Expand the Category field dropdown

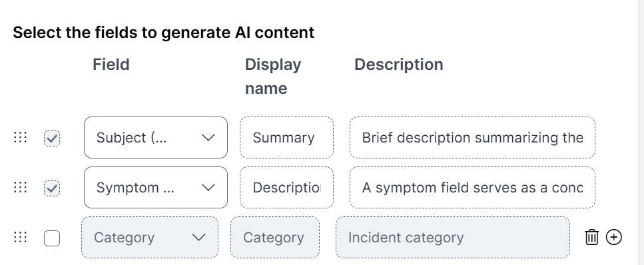pyautogui.click(x=150, y=238)
